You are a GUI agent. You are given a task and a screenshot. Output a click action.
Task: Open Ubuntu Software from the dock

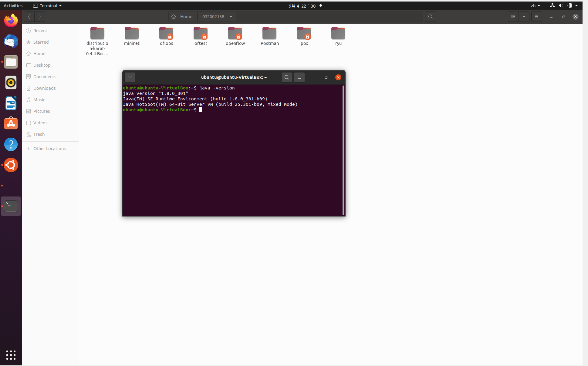point(11,124)
